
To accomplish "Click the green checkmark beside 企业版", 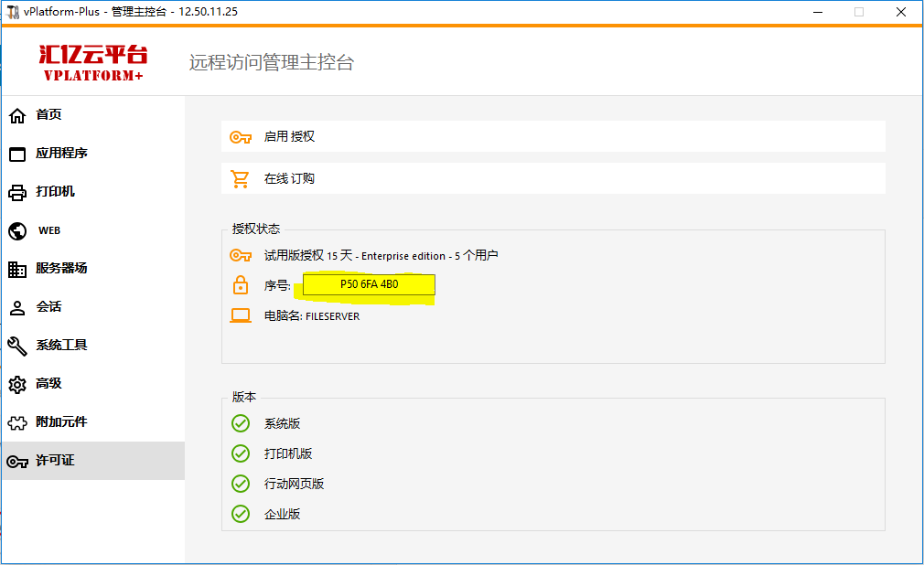I will tap(241, 514).
